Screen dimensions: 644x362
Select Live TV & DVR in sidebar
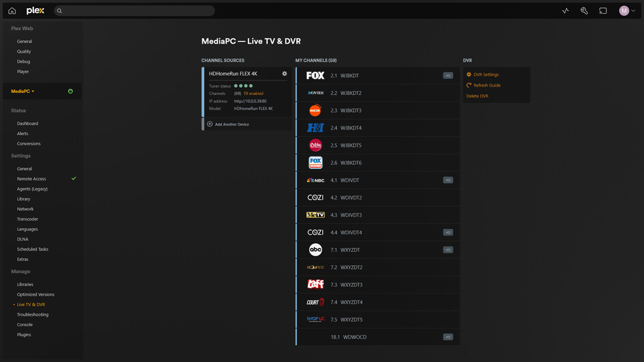(x=31, y=305)
